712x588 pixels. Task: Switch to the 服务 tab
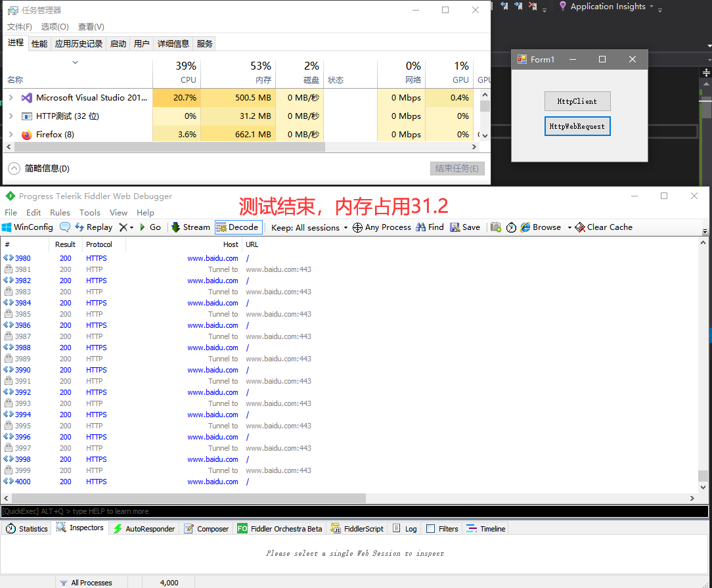(204, 43)
